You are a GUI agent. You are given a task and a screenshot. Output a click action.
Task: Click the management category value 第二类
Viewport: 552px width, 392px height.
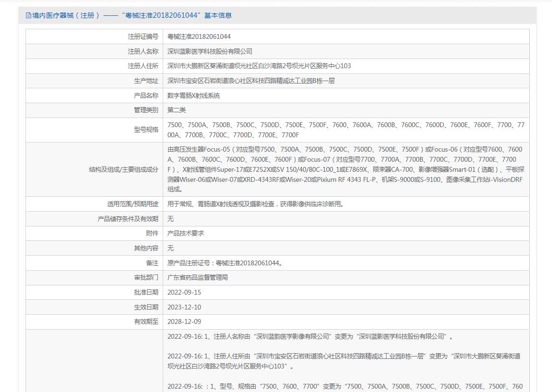[x=176, y=110]
